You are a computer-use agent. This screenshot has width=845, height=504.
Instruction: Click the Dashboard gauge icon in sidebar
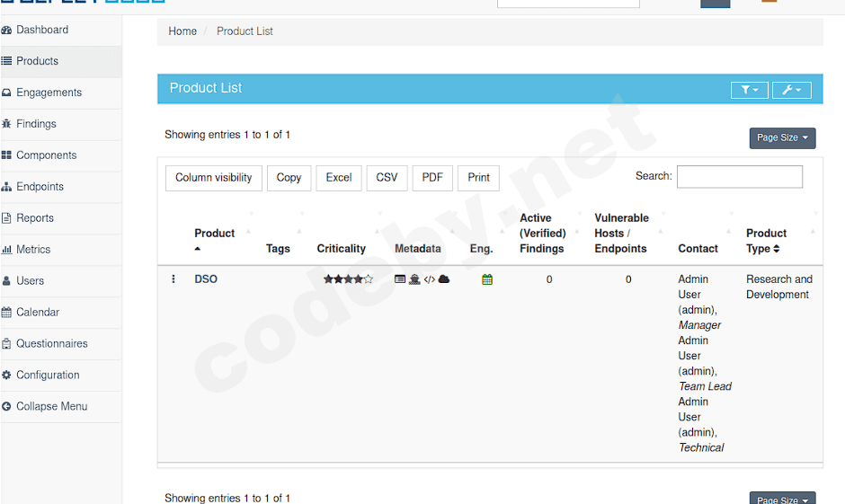pyautogui.click(x=6, y=31)
